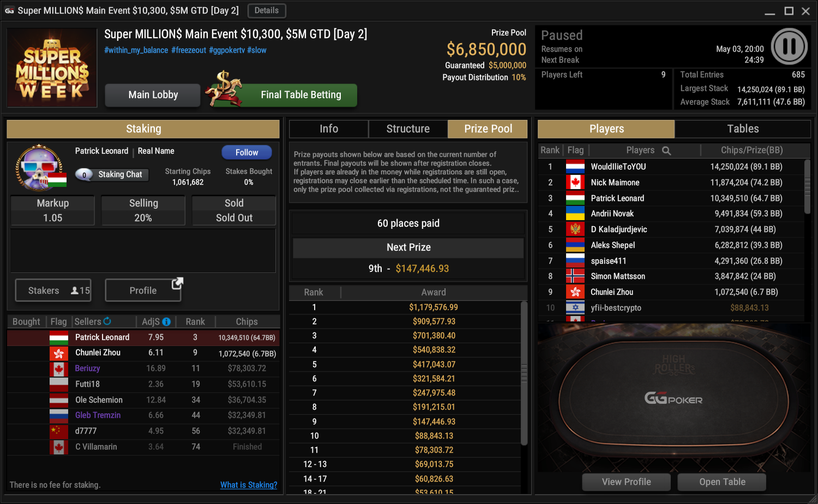Refresh the Sellers list icon
Image resolution: width=818 pixels, height=504 pixels.
pos(107,321)
